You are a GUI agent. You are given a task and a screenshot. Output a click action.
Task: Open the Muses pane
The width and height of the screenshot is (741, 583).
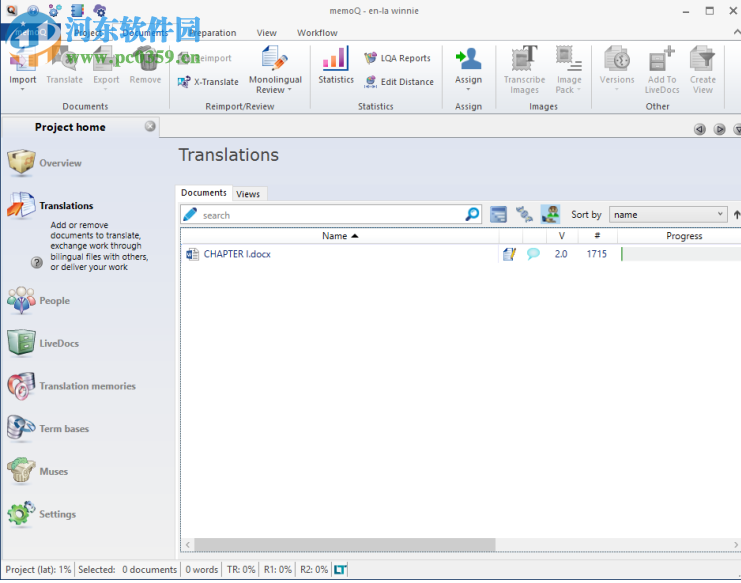pos(38,472)
